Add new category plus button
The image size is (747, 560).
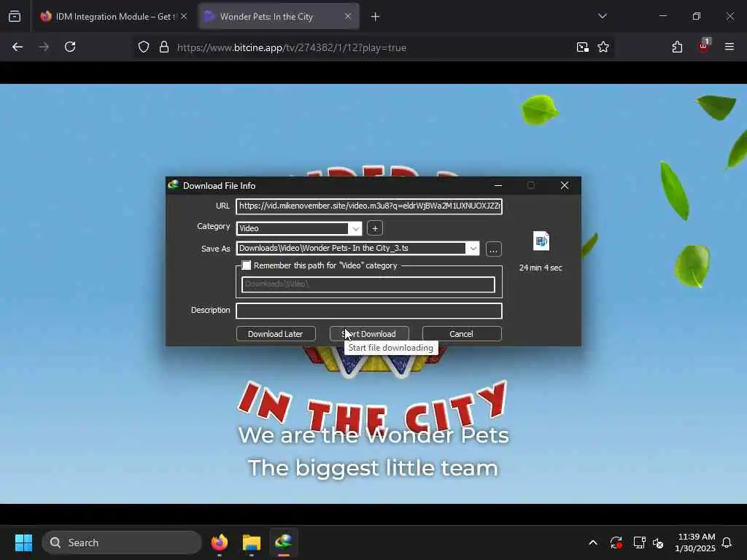pyautogui.click(x=375, y=228)
